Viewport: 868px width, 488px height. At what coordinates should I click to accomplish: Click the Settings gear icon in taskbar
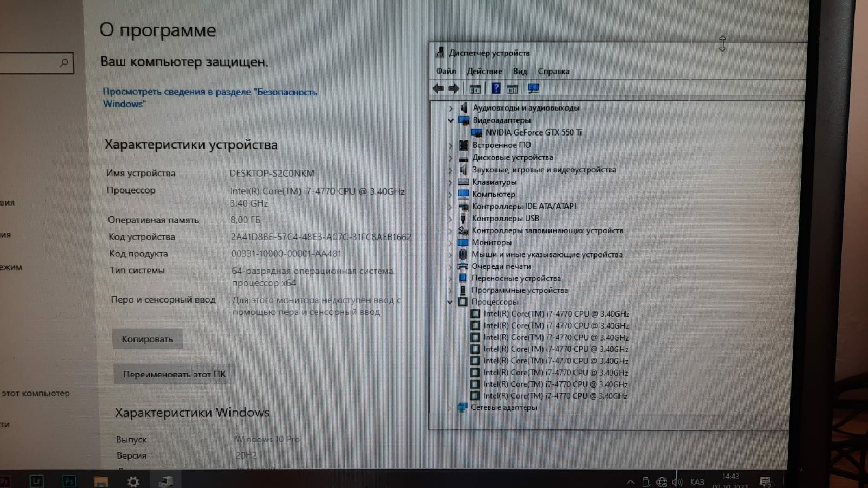tap(133, 481)
